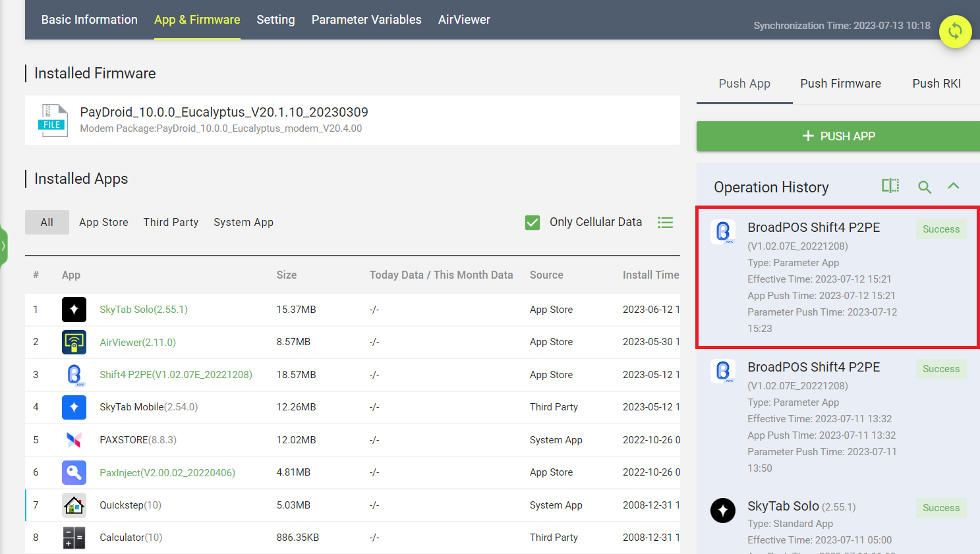980x554 pixels.
Task: Uncheck the Only Cellular Data checkbox
Action: [x=533, y=223]
